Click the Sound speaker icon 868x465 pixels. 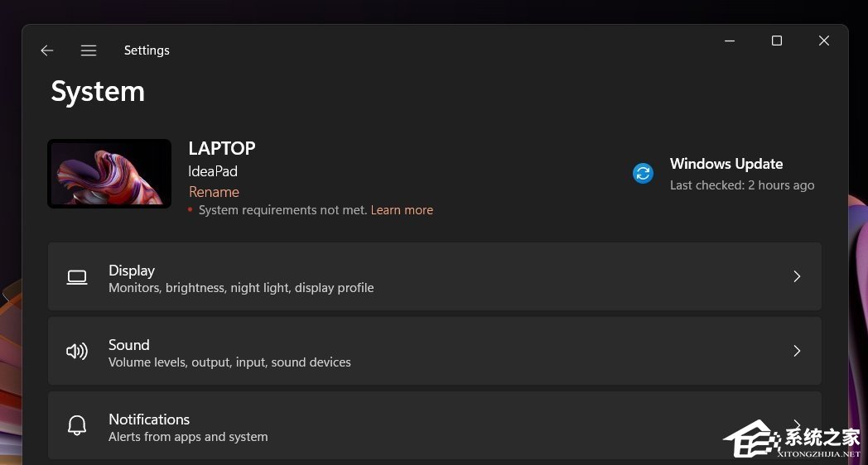click(77, 352)
